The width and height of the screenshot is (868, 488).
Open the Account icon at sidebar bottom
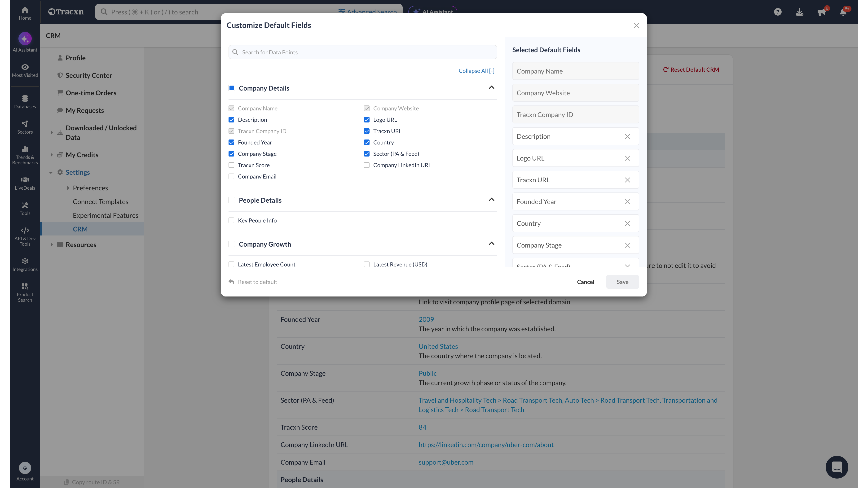[x=25, y=471]
